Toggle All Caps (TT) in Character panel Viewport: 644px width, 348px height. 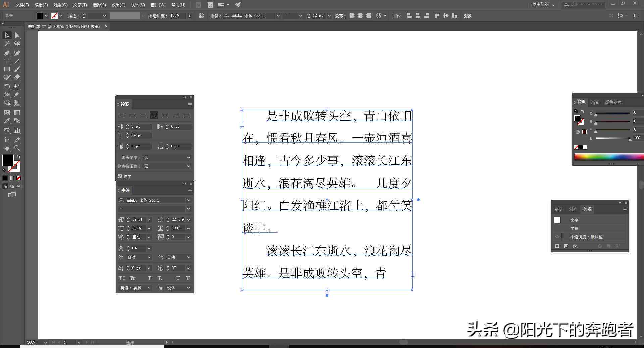pyautogui.click(x=122, y=278)
